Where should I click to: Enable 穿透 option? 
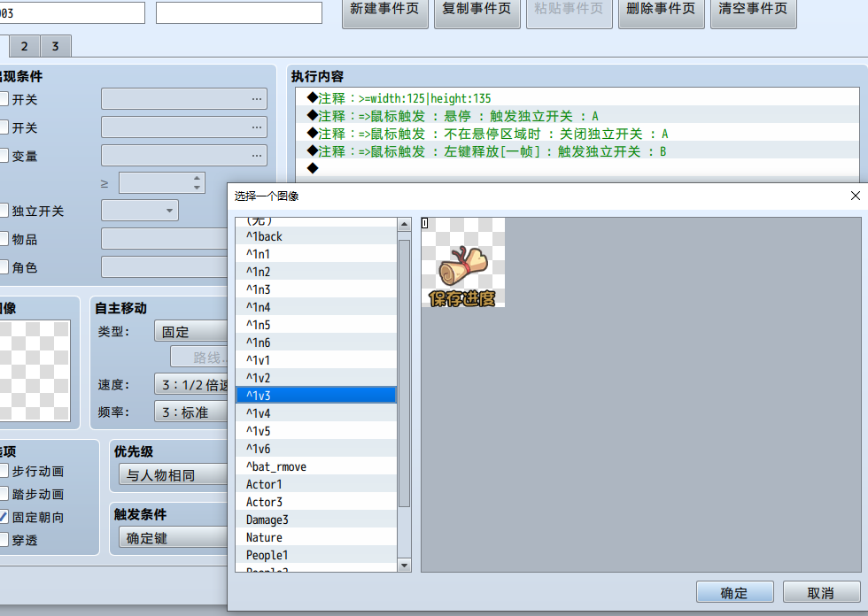[x=4, y=540]
